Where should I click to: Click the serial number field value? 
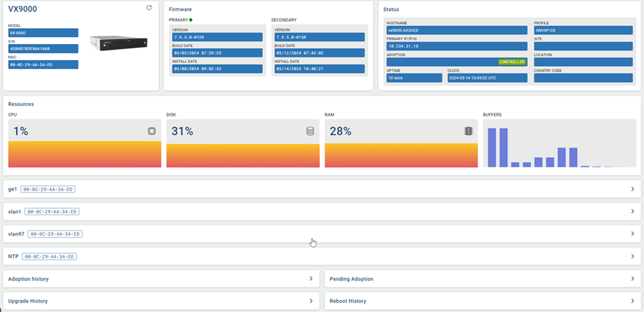coord(43,48)
